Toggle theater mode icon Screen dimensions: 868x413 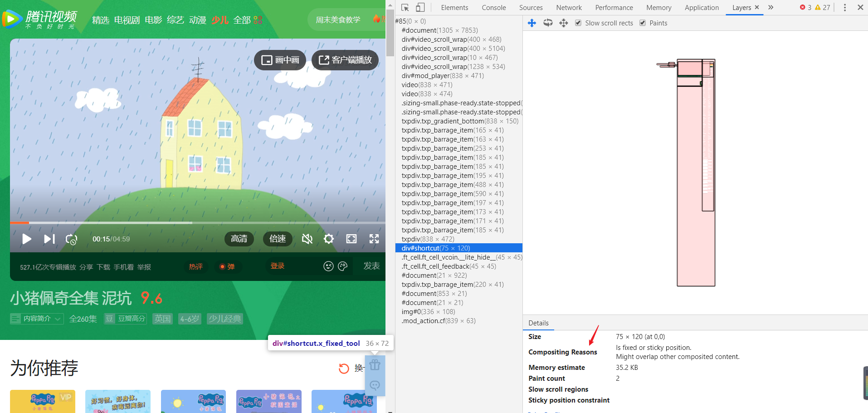(x=351, y=239)
